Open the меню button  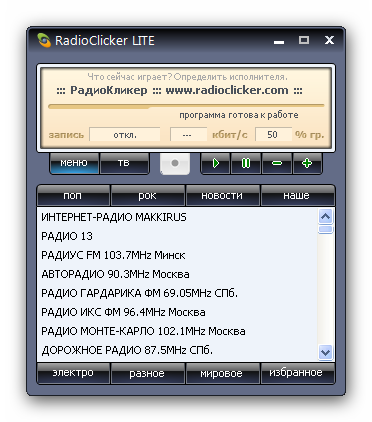[x=74, y=163]
